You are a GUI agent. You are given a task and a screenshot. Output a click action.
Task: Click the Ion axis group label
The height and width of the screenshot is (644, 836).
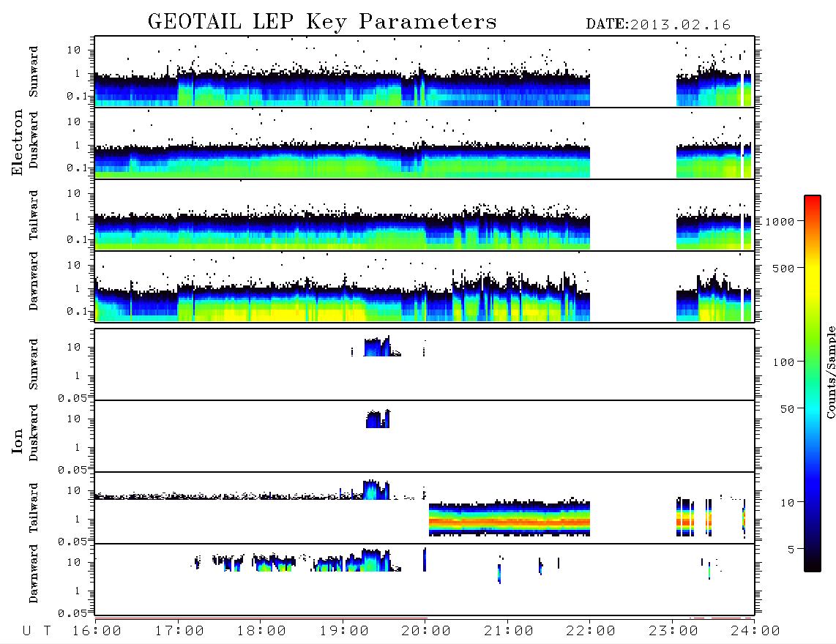tap(17, 441)
